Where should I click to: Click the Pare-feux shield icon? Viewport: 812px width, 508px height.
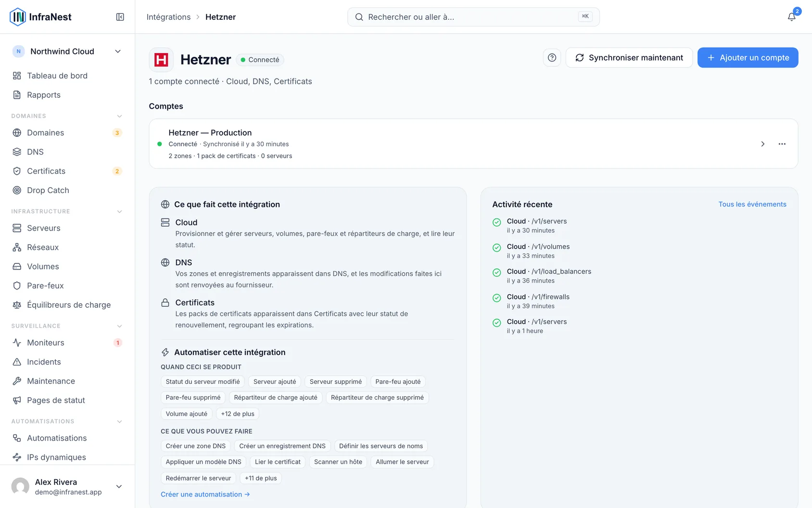pyautogui.click(x=17, y=286)
